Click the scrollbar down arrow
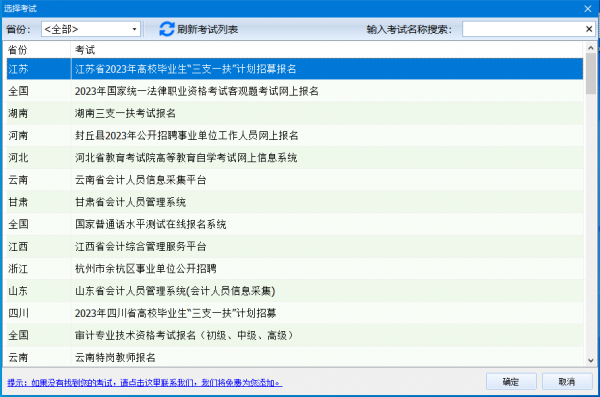The height and width of the screenshot is (397, 600). [x=590, y=360]
